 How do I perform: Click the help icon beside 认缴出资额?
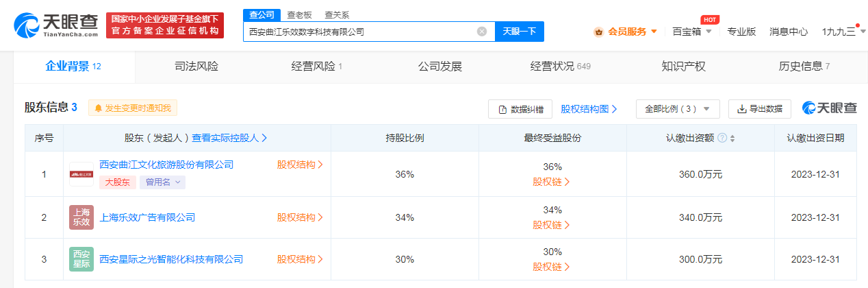pyautogui.click(x=722, y=138)
